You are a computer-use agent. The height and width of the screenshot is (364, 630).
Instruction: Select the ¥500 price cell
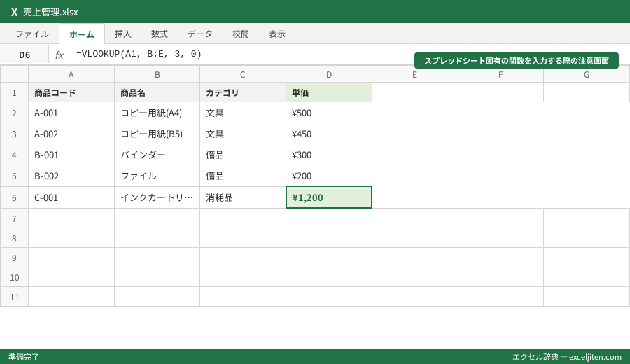click(x=329, y=113)
